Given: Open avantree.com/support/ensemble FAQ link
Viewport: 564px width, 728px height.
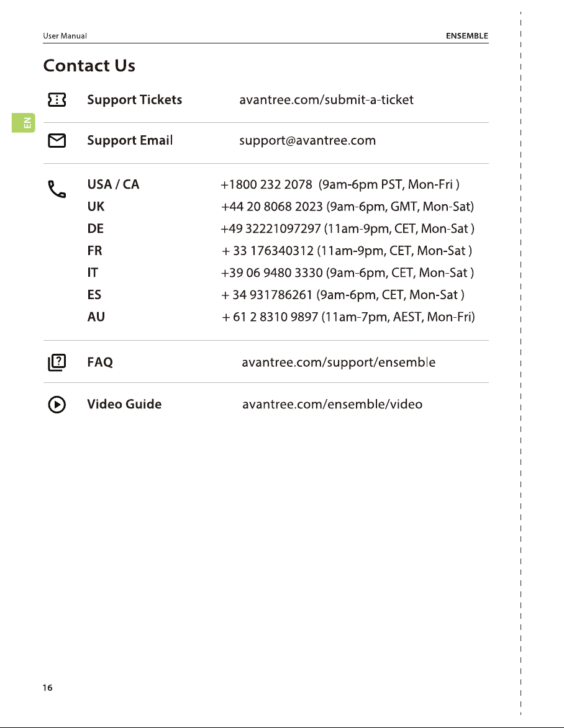Looking at the screenshot, I should (x=339, y=362).
